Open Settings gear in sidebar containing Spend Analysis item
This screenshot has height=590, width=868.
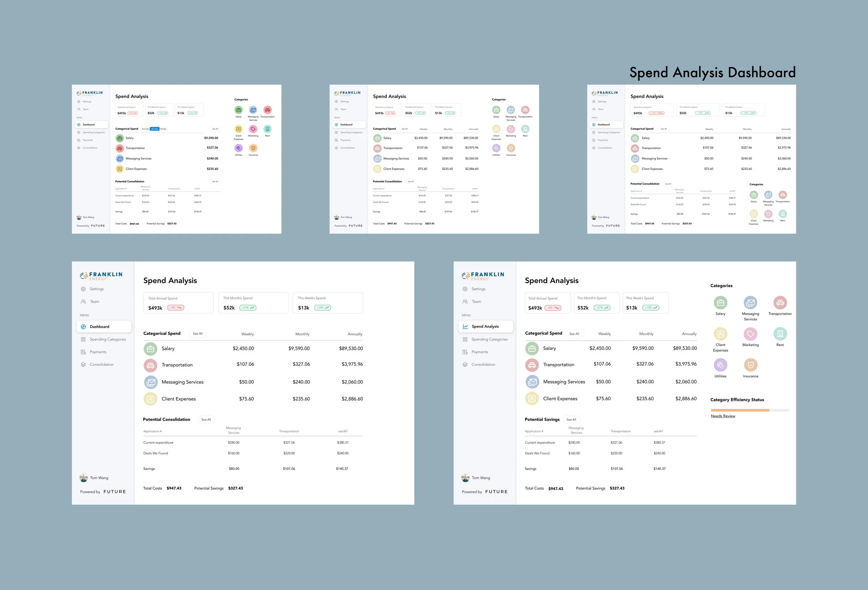[x=465, y=289]
